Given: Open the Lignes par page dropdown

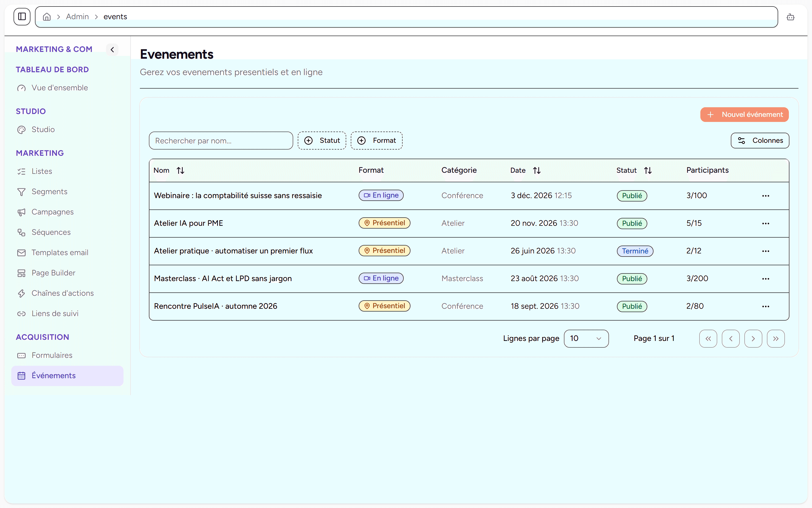Looking at the screenshot, I should [x=586, y=339].
